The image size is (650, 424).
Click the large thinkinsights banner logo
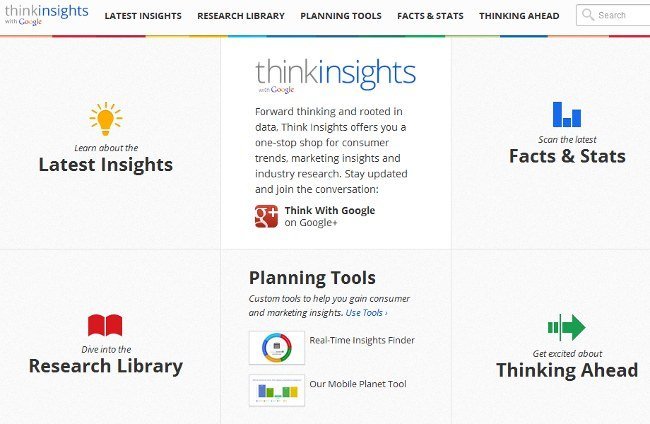click(335, 74)
